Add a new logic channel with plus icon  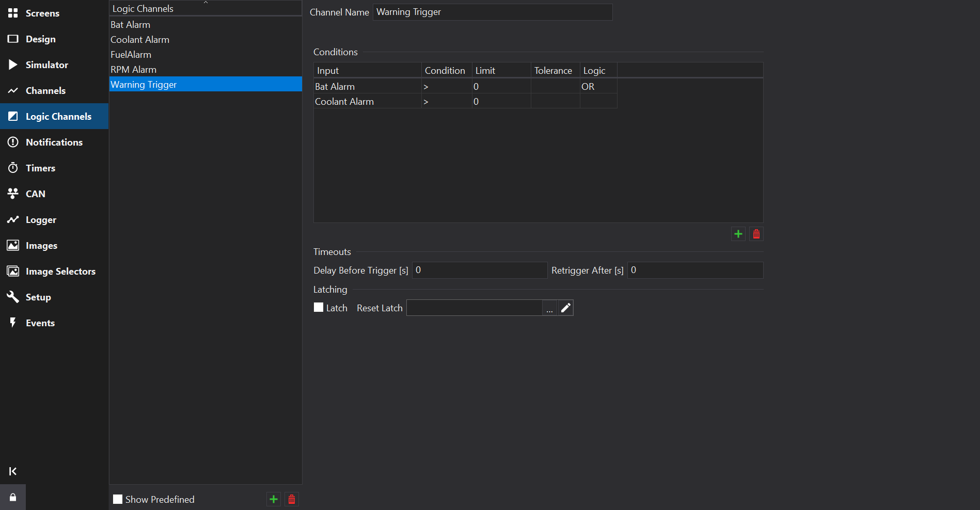[274, 499]
